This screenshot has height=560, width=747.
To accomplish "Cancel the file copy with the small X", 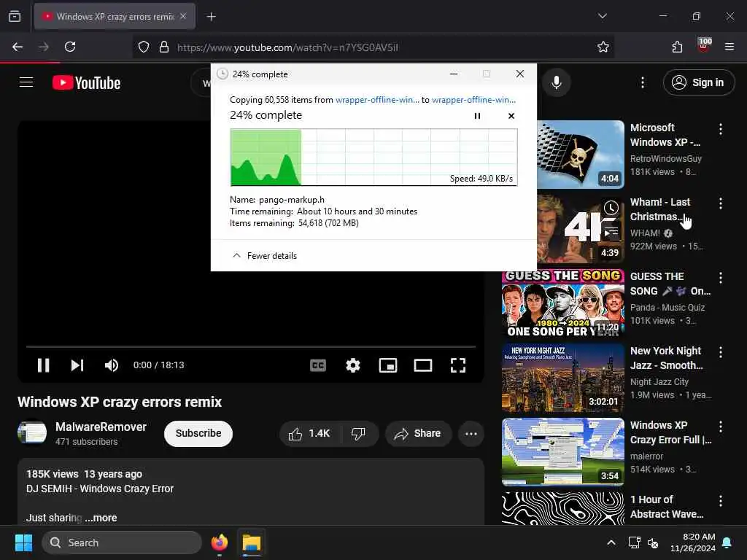I will 511,116.
